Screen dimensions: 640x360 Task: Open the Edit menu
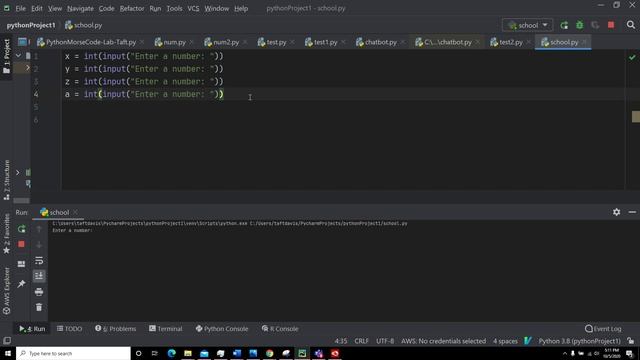37,8
